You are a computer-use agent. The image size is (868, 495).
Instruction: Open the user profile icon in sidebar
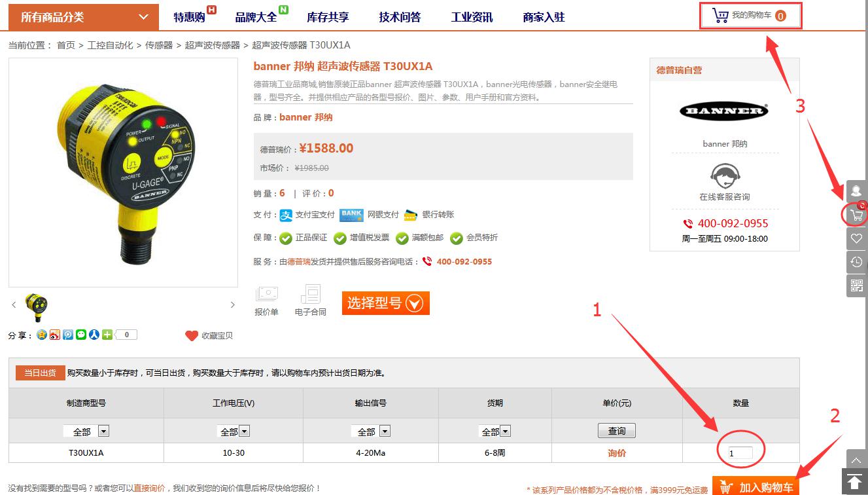[x=856, y=192]
